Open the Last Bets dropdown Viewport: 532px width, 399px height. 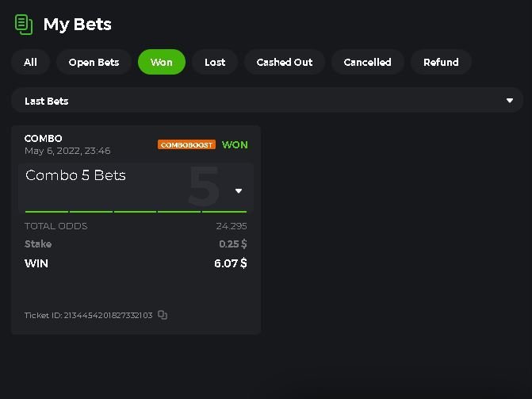(266, 101)
